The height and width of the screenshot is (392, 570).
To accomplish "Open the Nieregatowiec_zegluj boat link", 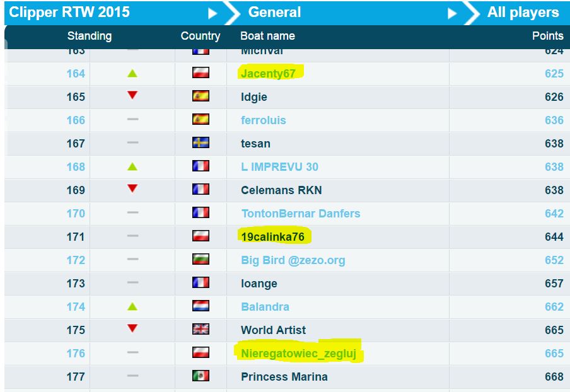I will [298, 353].
